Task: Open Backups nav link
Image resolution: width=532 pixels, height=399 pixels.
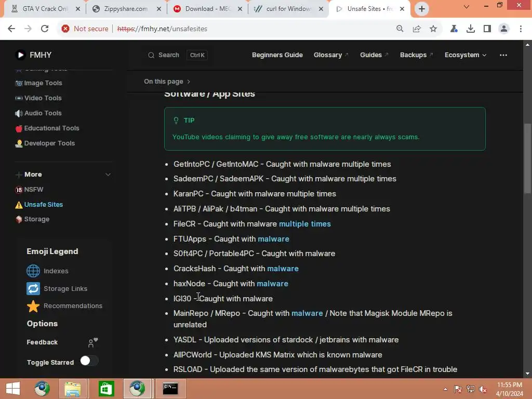Action: point(416,55)
